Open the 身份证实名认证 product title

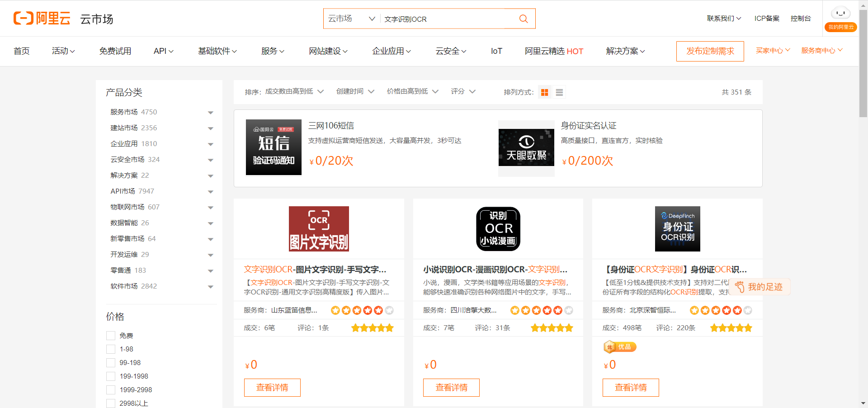click(589, 126)
